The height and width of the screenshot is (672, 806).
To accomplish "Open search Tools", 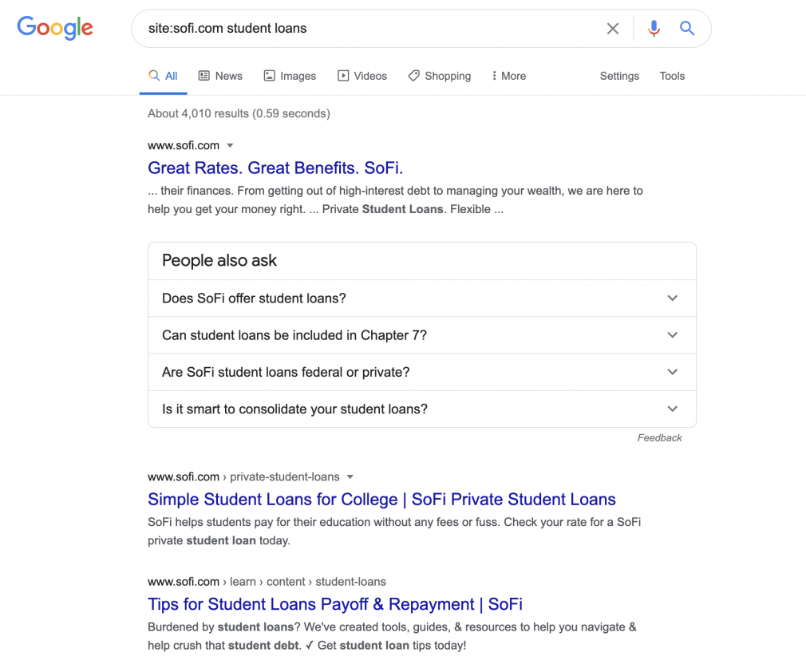I will (x=672, y=76).
